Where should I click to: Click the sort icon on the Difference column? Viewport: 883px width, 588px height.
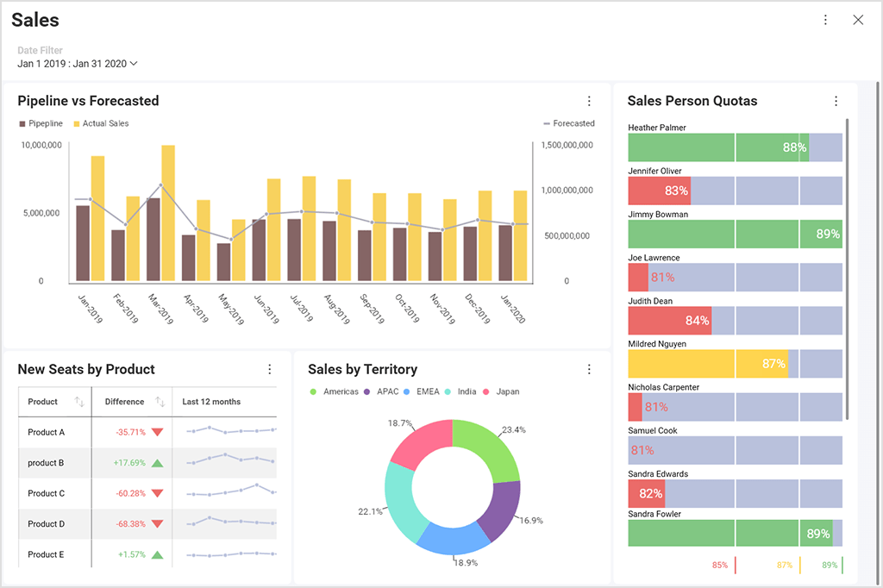pos(160,401)
